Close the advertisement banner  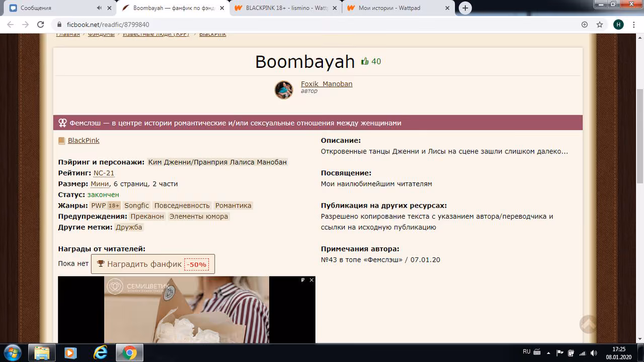pyautogui.click(x=311, y=280)
